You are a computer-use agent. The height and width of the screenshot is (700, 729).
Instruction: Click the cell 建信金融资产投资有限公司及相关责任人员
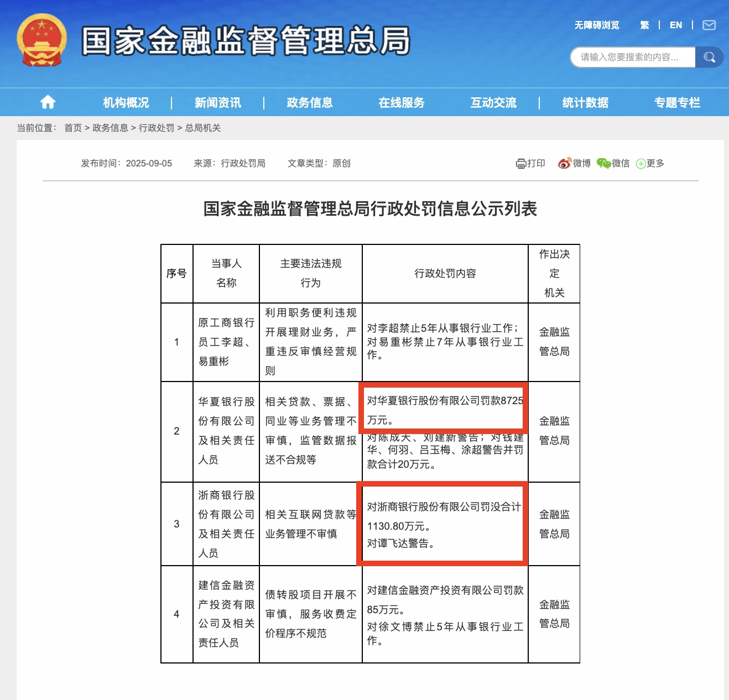[x=226, y=614]
